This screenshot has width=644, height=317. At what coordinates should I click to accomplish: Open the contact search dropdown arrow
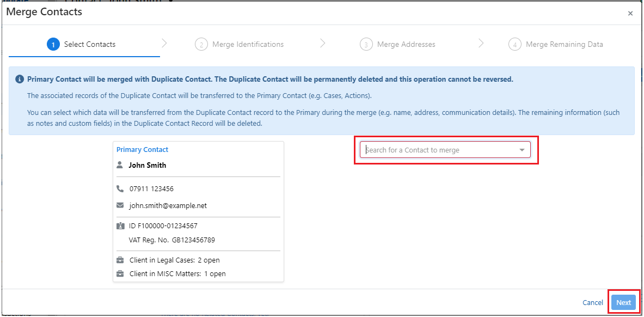[522, 150]
